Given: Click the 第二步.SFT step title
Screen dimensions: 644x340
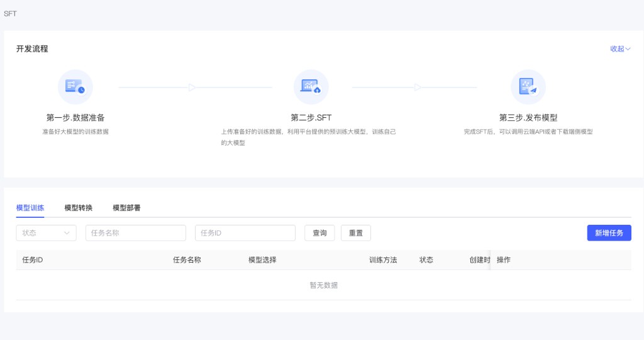Looking at the screenshot, I should [311, 118].
